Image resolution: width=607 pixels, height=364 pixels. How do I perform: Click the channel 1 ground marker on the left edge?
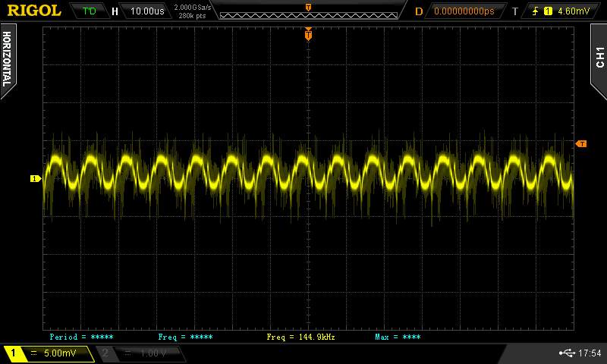[x=35, y=178]
